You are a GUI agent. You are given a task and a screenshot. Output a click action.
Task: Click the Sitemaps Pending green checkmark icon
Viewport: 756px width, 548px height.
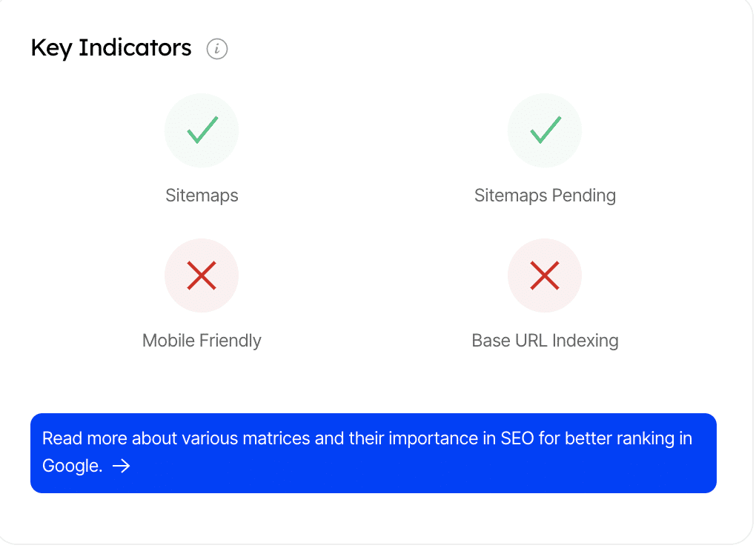click(545, 130)
